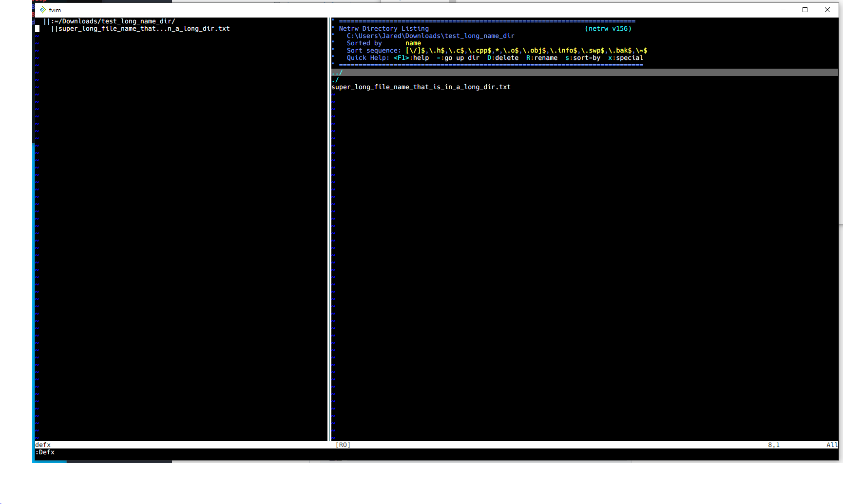
Task: Click the D:delete quick help action
Action: (503, 57)
